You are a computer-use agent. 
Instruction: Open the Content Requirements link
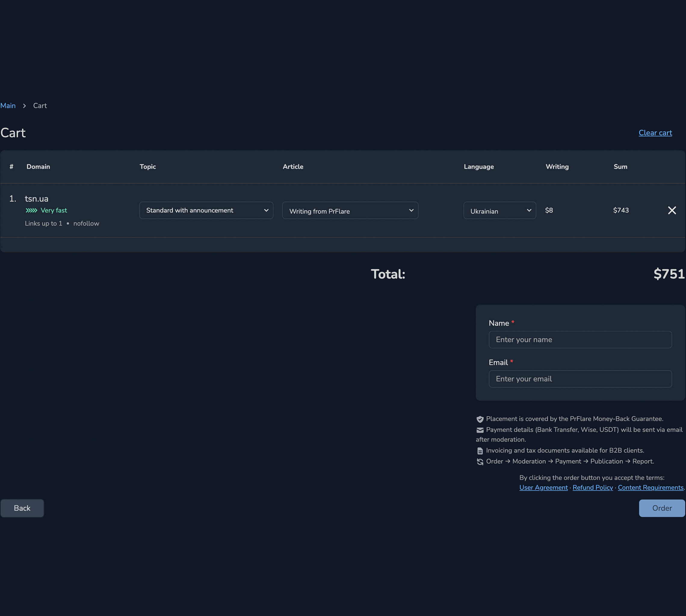tap(650, 487)
